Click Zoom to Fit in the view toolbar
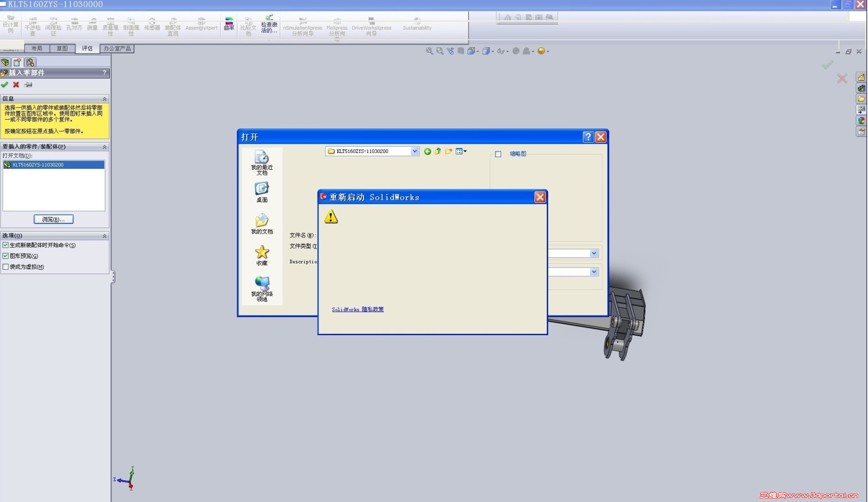 point(430,51)
